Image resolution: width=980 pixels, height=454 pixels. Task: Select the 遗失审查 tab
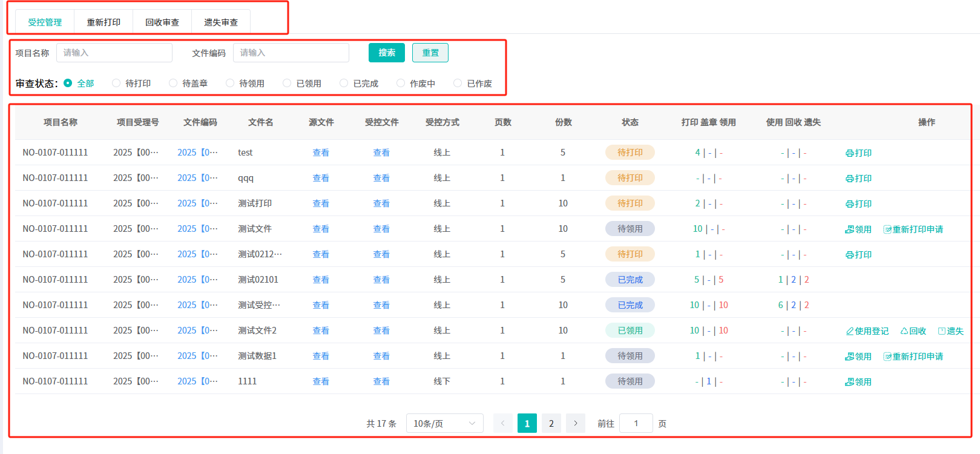tap(221, 22)
